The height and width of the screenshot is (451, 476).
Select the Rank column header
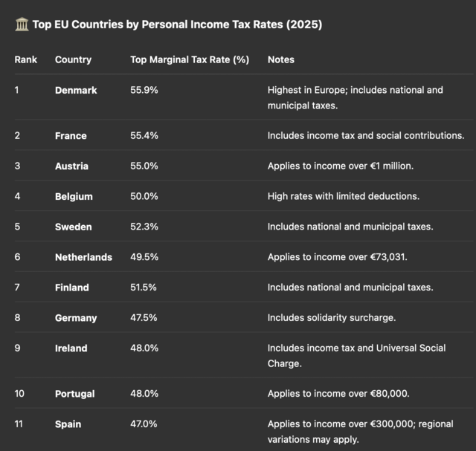coord(26,59)
